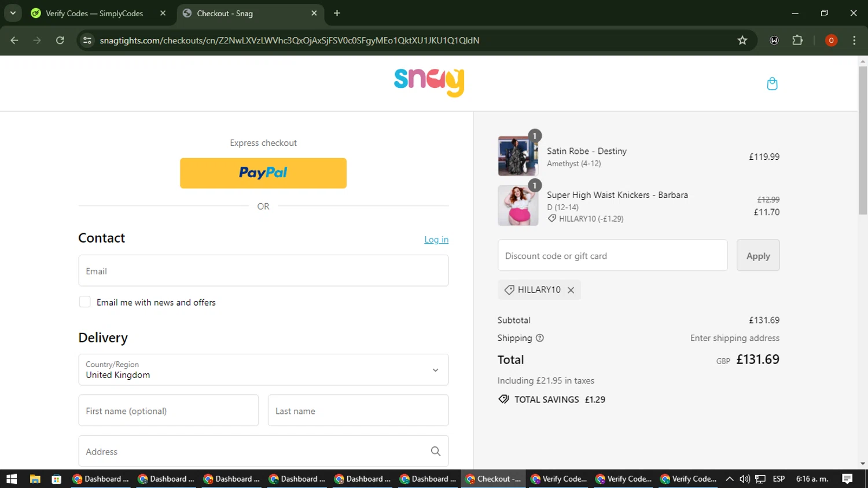Open the tab search dropdown arrow
This screenshot has height=488, width=868.
point(13,13)
